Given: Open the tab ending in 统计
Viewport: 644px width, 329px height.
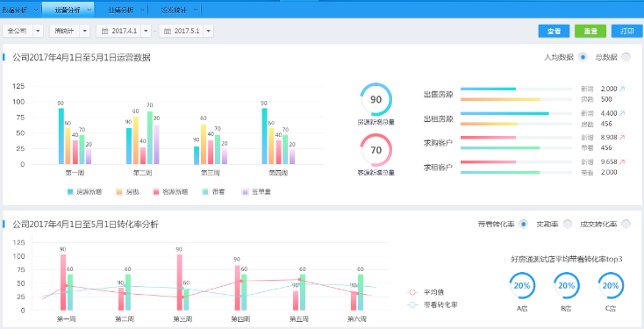Looking at the screenshot, I should pos(174,10).
